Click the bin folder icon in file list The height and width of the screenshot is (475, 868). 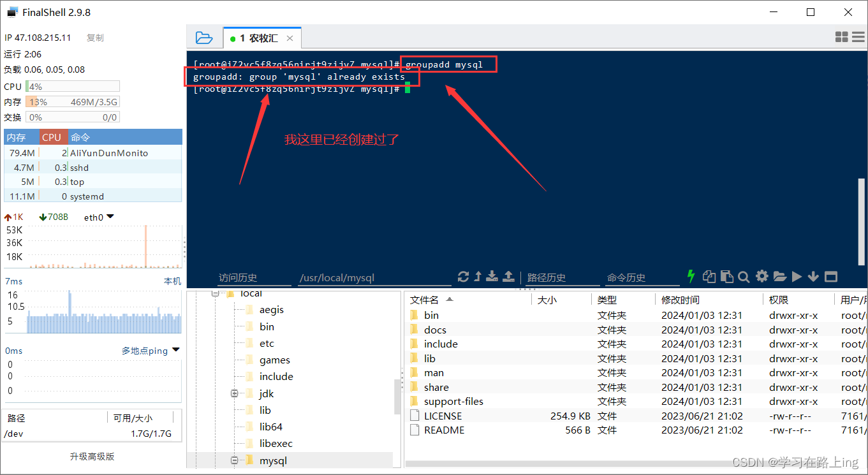coord(414,315)
